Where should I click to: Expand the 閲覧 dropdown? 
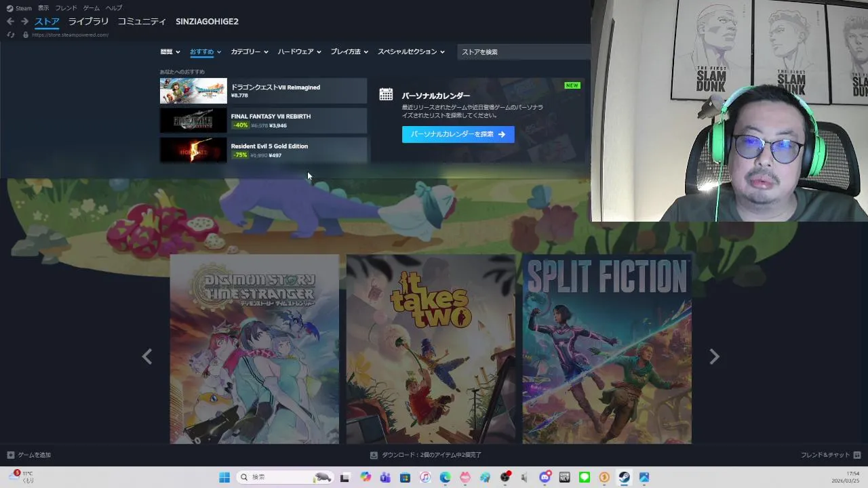(x=170, y=52)
